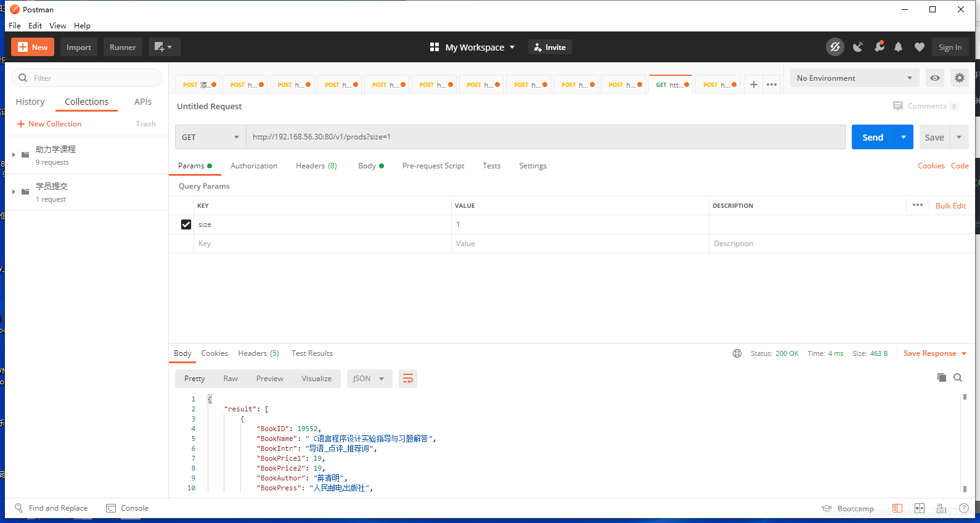Open the HTTP method GET dropdown
The height and width of the screenshot is (523, 980).
(211, 137)
